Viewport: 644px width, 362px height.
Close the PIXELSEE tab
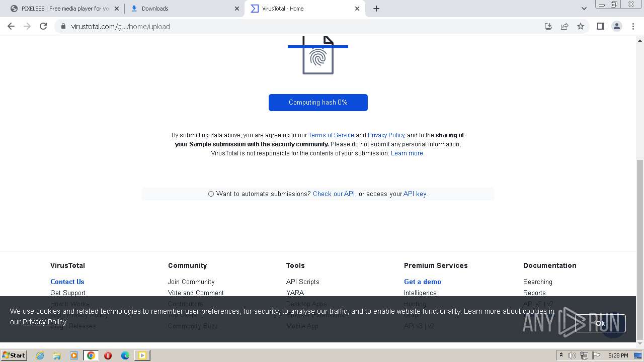[117, 9]
